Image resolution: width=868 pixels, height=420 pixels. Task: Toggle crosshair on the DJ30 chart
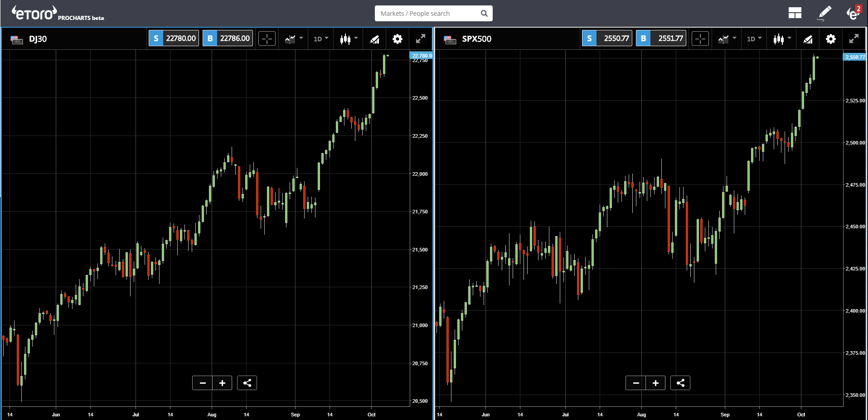267,39
